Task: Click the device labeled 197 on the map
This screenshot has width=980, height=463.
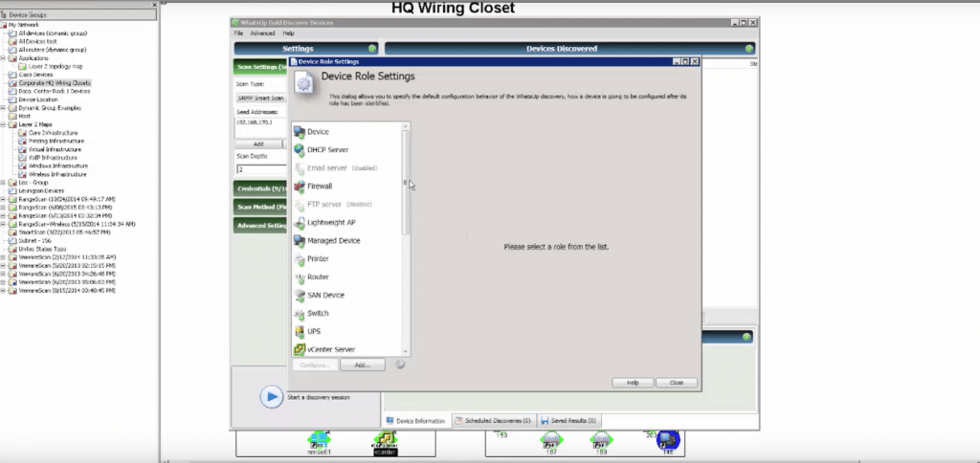Action: point(551,442)
